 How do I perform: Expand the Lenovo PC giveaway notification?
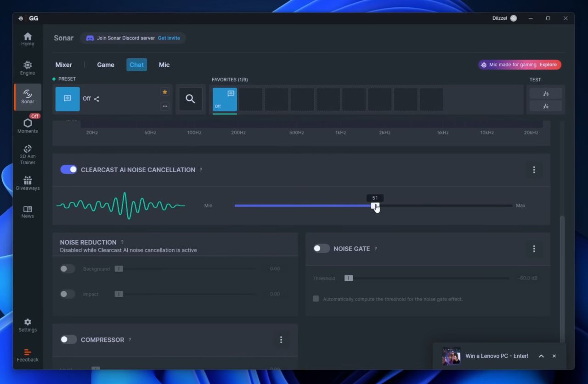(x=541, y=356)
